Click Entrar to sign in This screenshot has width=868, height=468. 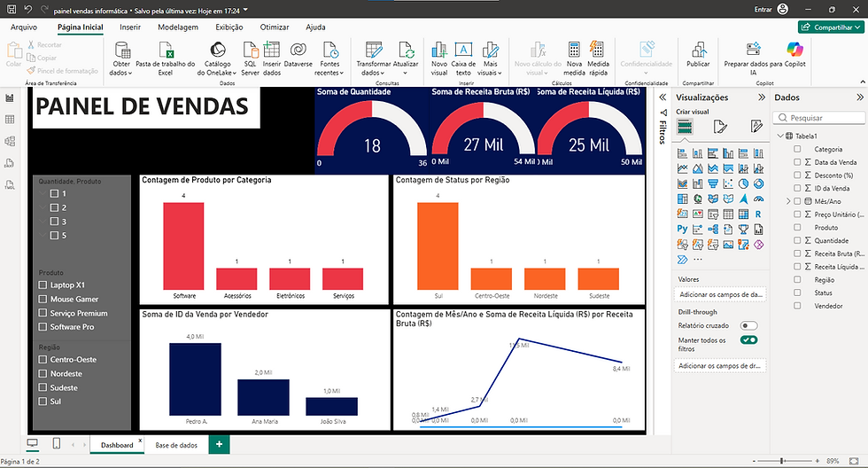[x=763, y=10]
